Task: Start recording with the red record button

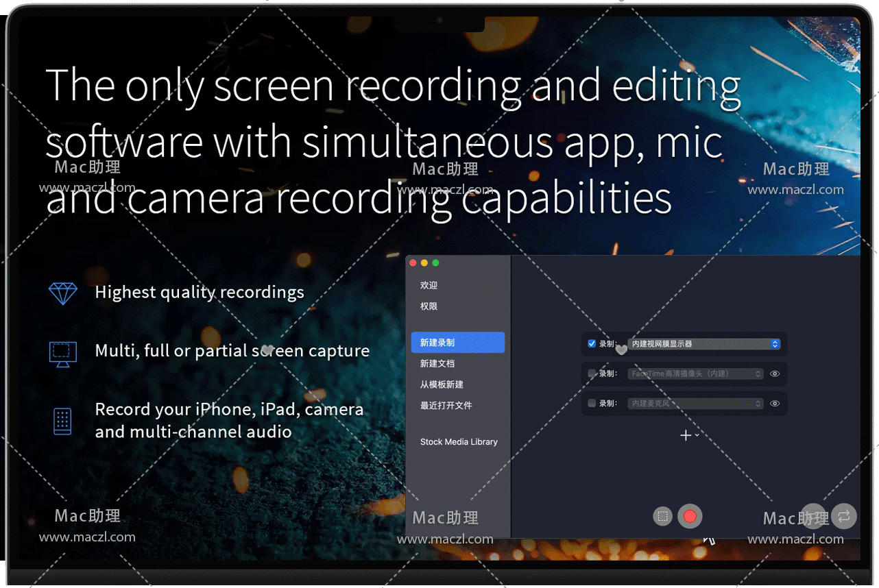Action: (x=690, y=516)
